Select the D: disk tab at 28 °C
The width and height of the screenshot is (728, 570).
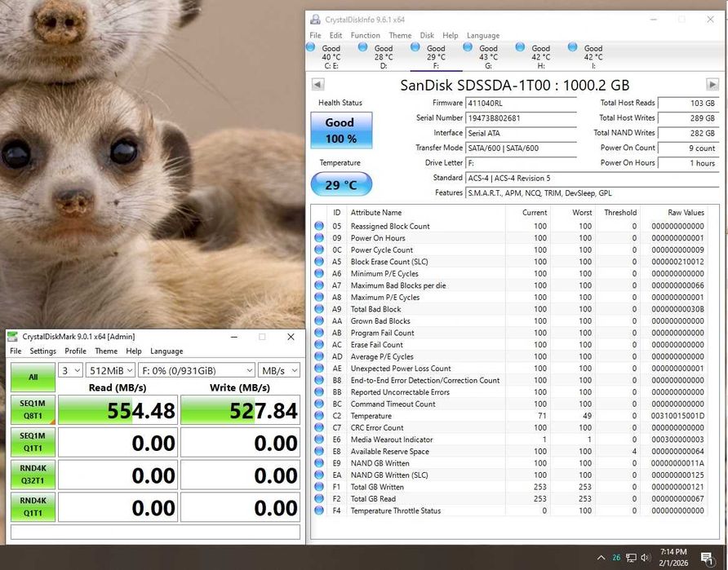384,56
